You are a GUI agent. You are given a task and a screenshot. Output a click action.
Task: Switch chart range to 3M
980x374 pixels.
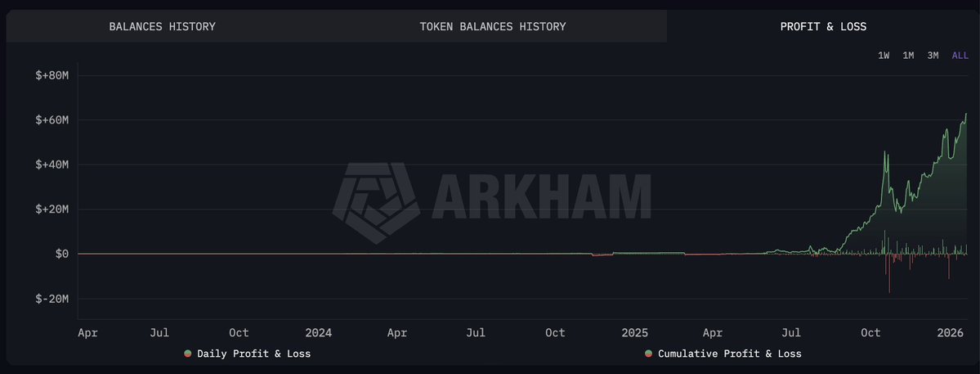[933, 56]
